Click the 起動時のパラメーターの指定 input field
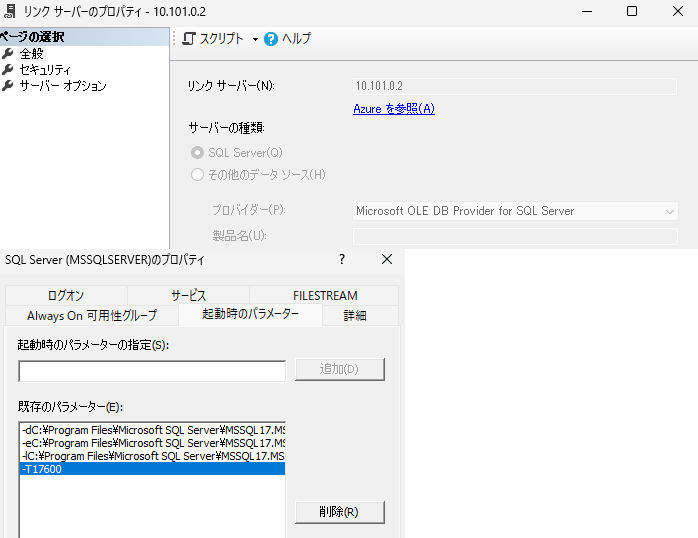Viewport: 698px width, 538px height. pos(152,371)
